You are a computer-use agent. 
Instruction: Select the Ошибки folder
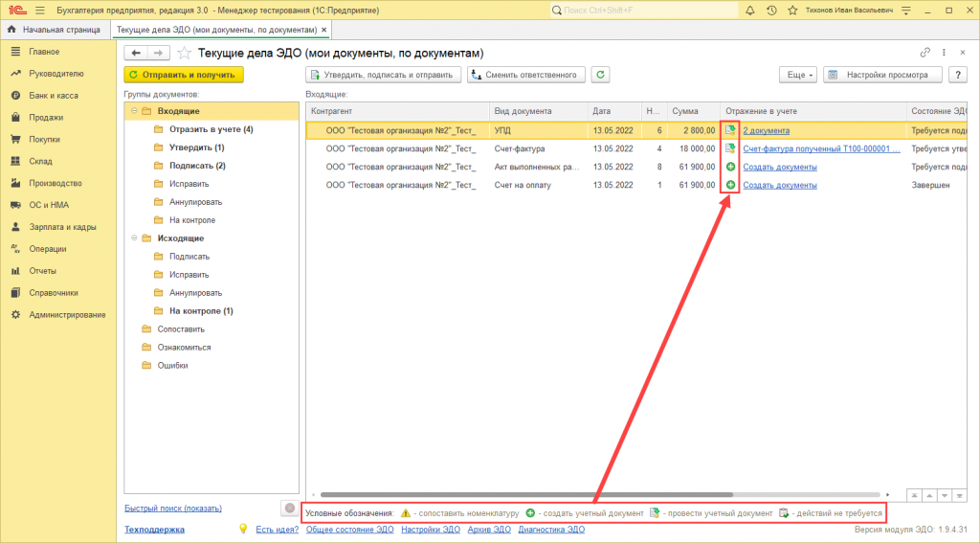coord(172,365)
